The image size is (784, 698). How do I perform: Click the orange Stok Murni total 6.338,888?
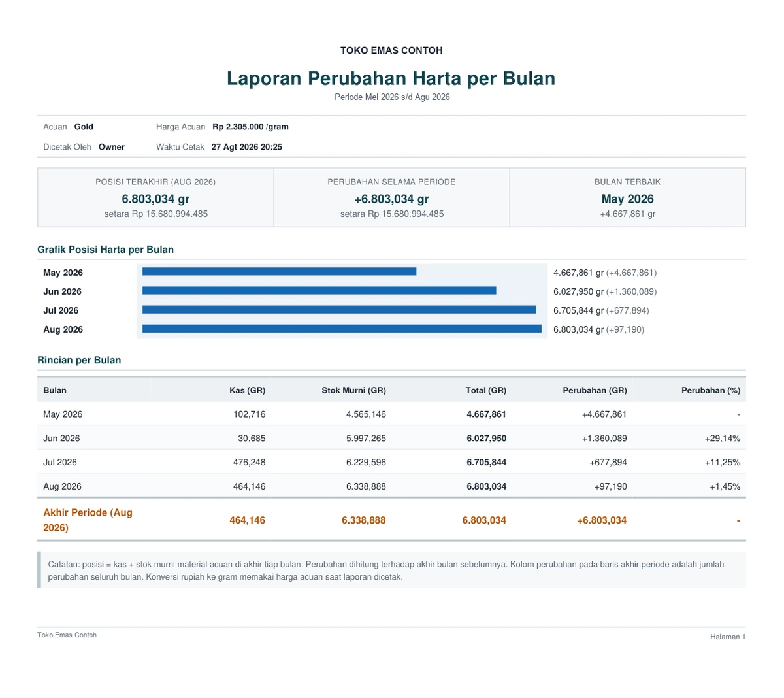click(363, 520)
